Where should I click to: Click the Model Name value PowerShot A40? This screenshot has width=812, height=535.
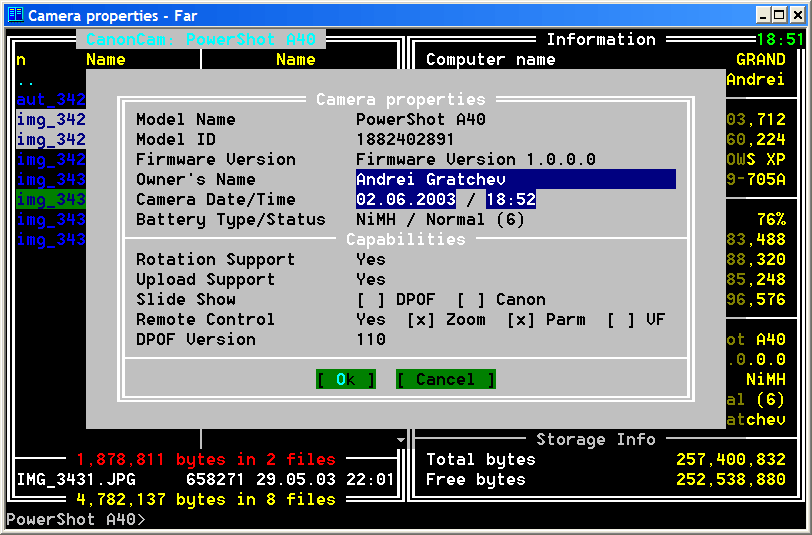tap(421, 120)
